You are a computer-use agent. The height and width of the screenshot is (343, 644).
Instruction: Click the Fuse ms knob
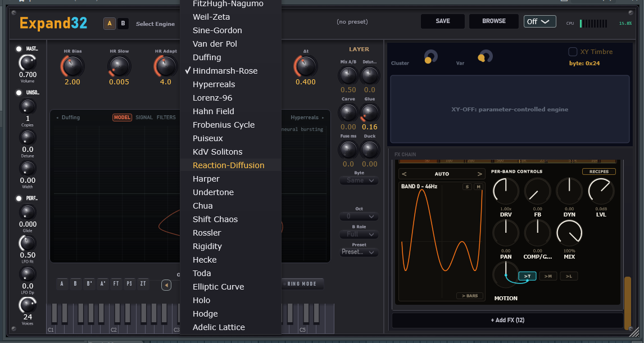click(x=348, y=150)
